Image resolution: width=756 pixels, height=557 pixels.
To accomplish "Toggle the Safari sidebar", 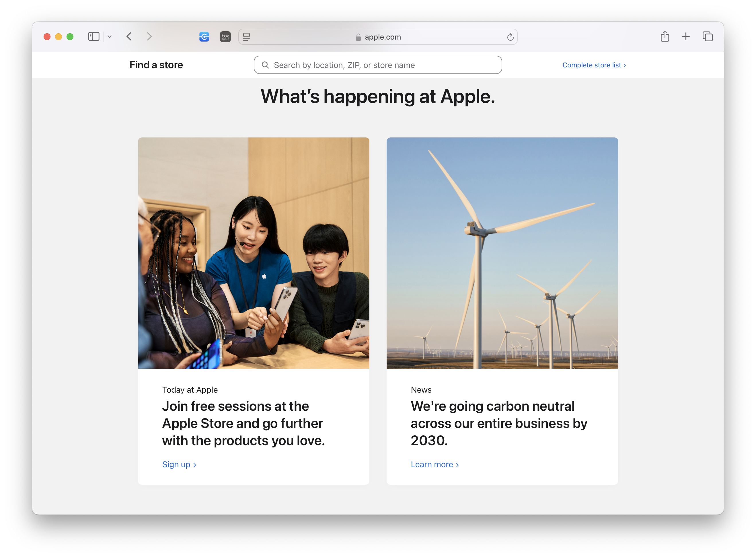I will (x=94, y=36).
